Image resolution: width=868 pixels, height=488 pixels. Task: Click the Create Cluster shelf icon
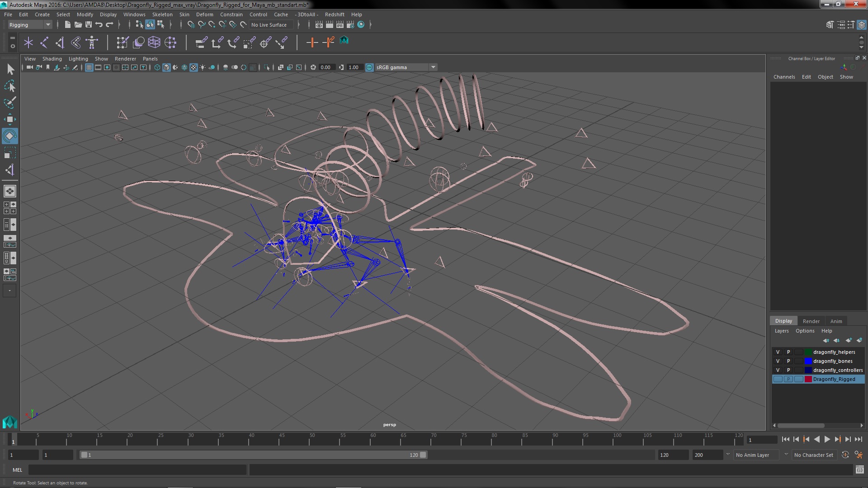tap(170, 43)
